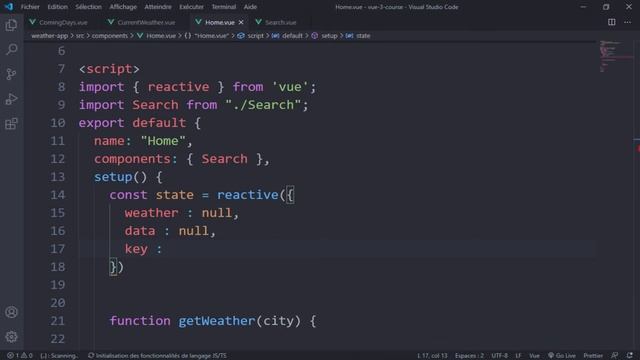The height and width of the screenshot is (360, 640).
Task: Split the editor to the right
Action: tap(611, 22)
